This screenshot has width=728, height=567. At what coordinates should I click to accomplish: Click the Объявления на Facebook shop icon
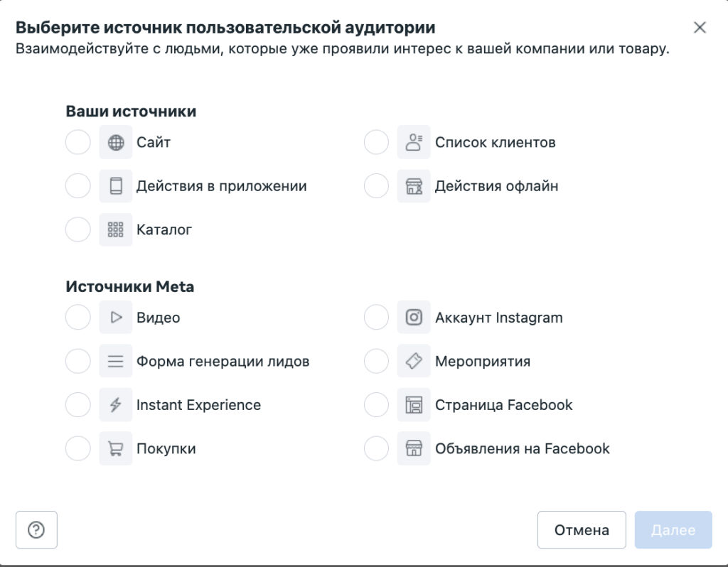coord(414,448)
